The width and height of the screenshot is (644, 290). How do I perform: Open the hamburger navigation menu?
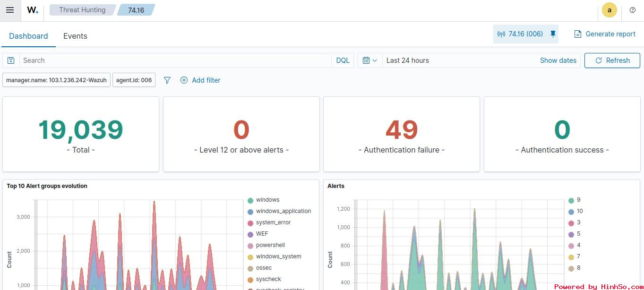10,10
